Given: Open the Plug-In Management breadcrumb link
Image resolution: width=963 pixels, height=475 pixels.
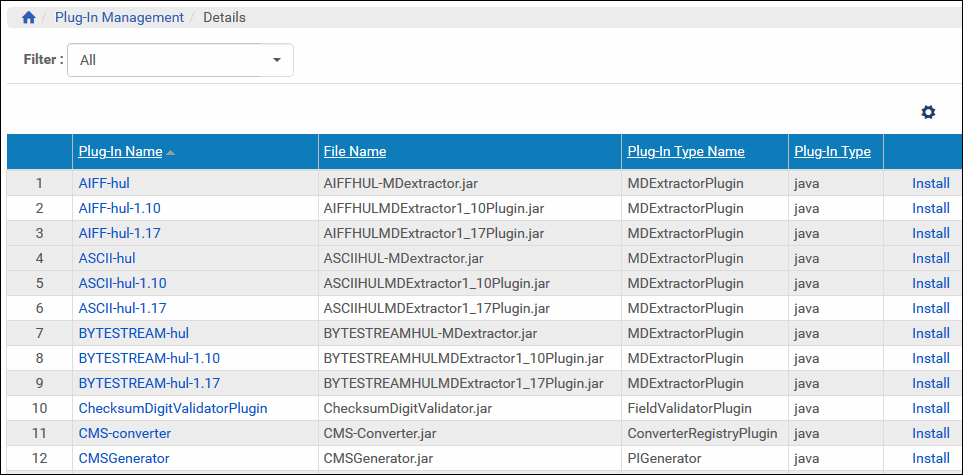Looking at the screenshot, I should (119, 18).
